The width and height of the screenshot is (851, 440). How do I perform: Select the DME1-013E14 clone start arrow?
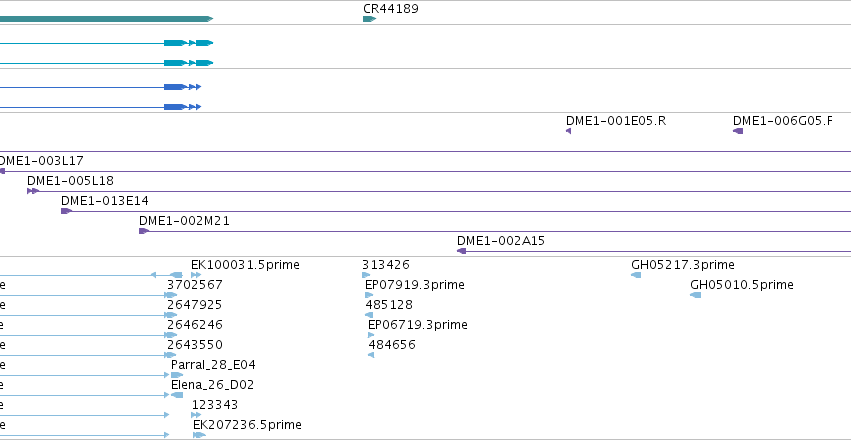(66, 211)
